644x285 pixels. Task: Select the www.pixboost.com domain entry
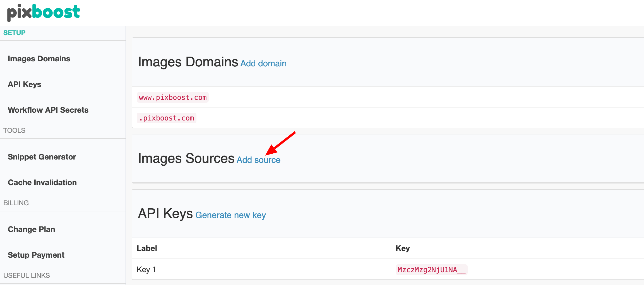pos(172,97)
